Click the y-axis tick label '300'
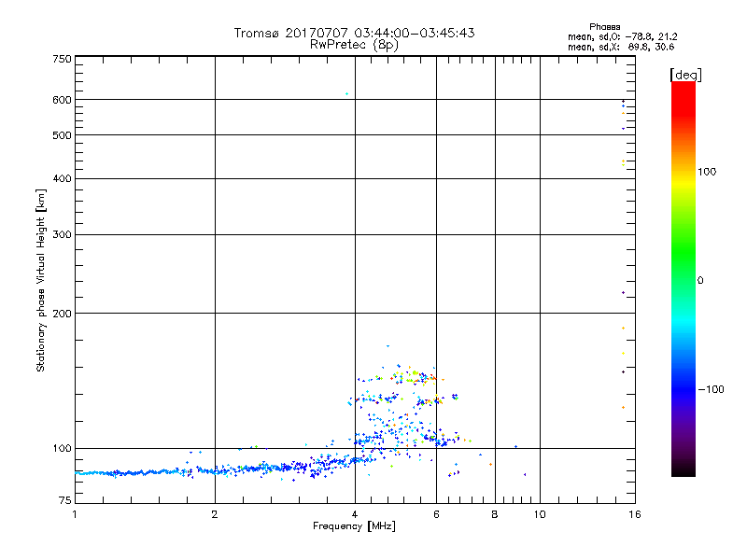 tap(62, 235)
